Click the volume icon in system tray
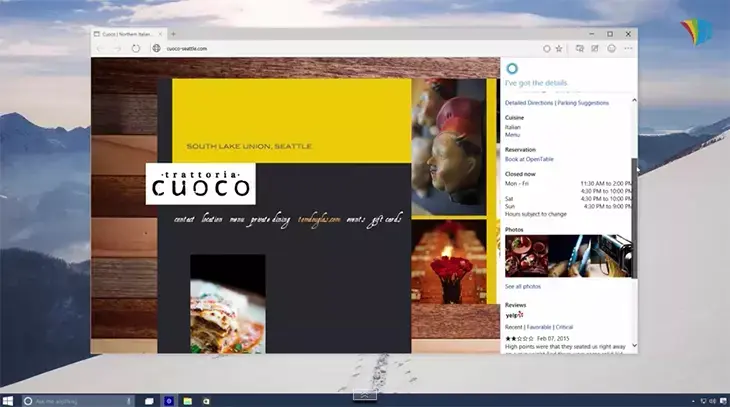The image size is (730, 407). [x=713, y=401]
